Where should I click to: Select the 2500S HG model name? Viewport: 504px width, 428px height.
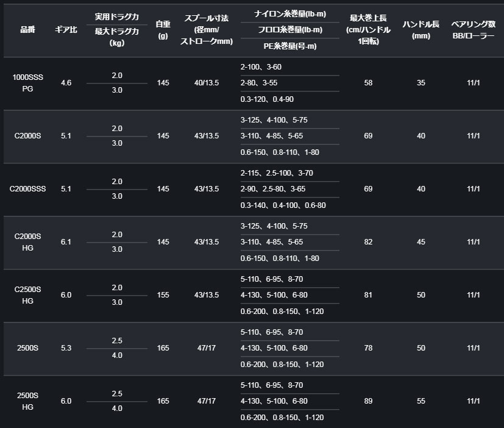27,401
